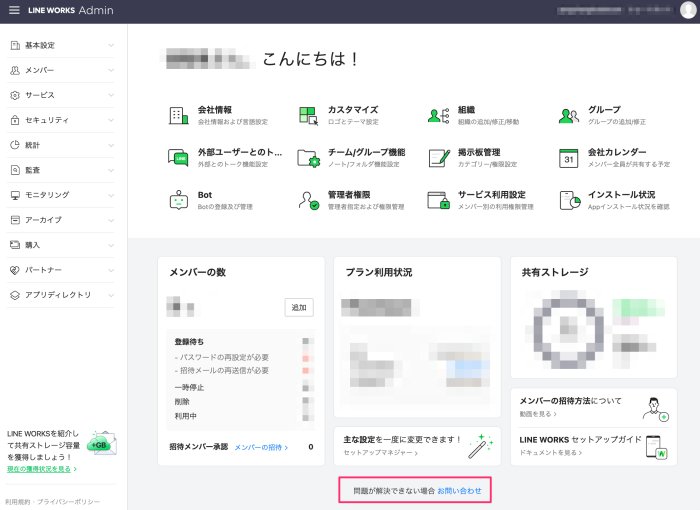This screenshot has width=700, height=510.
Task: Click the user profile avatar
Action: 688,10
